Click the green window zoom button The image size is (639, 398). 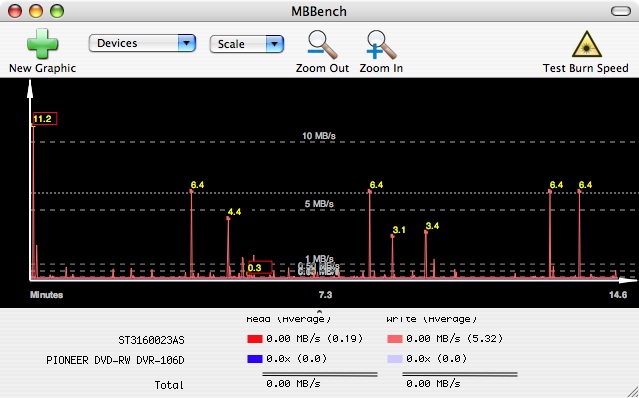coord(57,11)
